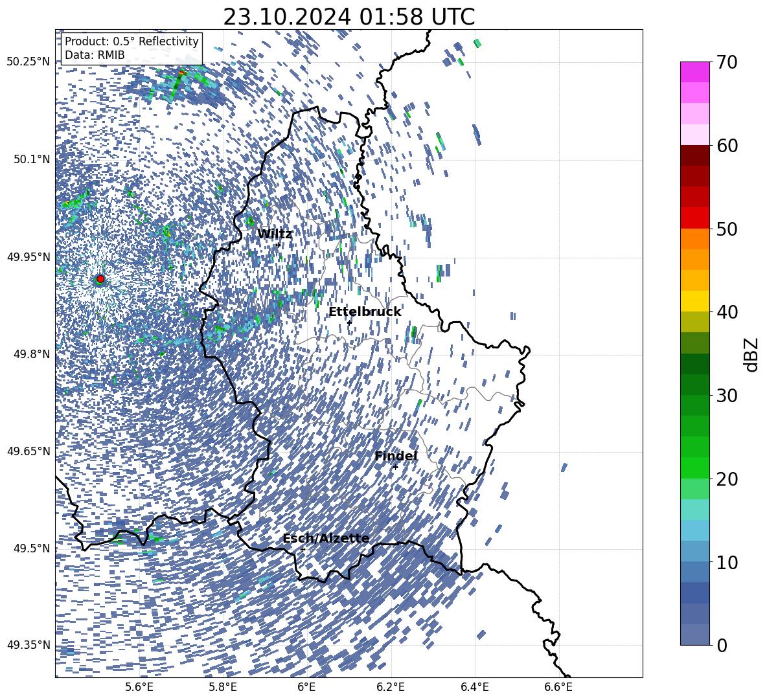767x700 pixels.
Task: Click the Ettelbruck city label
Action: pyautogui.click(x=365, y=311)
